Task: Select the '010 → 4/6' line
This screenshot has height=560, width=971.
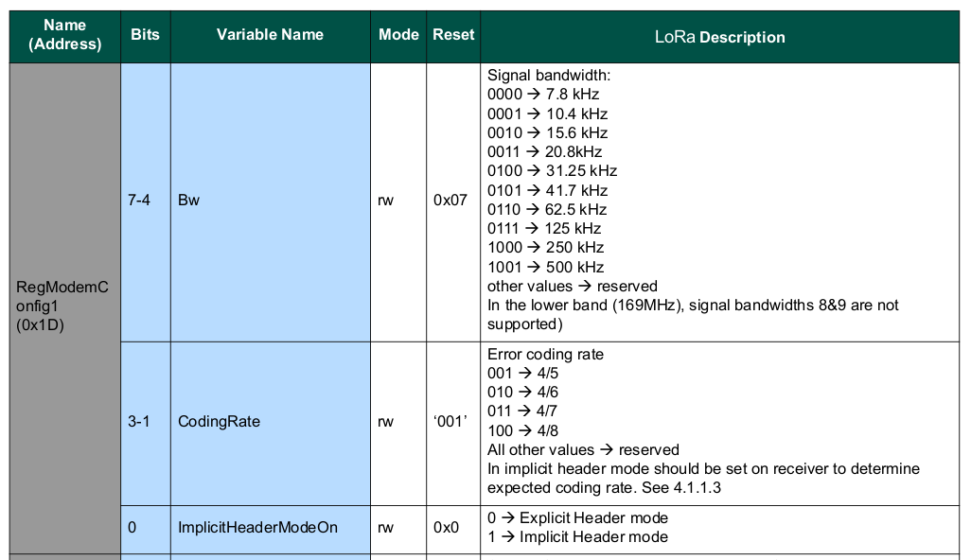Action: point(522,393)
